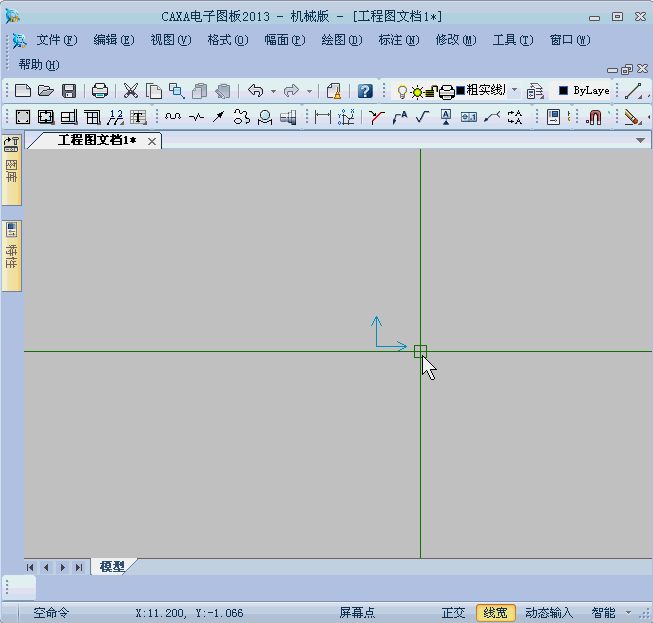Open the 标注 menu
This screenshot has height=623, width=653.
(398, 40)
